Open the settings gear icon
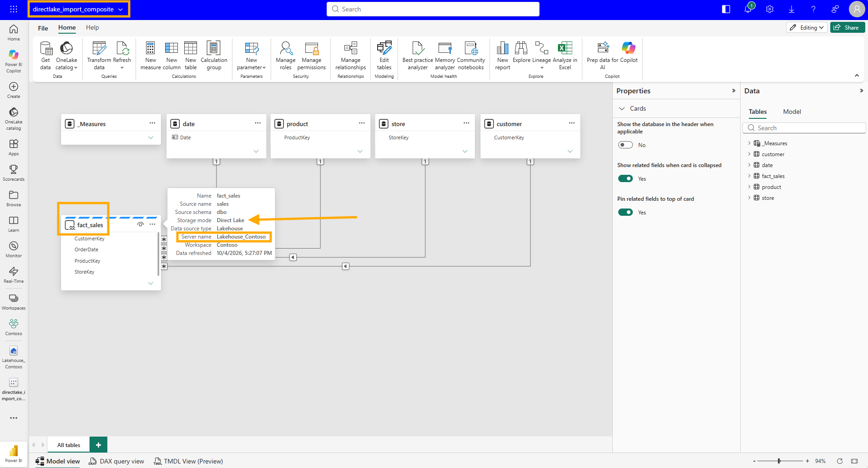Screen dimensions: 868x468 770,9
